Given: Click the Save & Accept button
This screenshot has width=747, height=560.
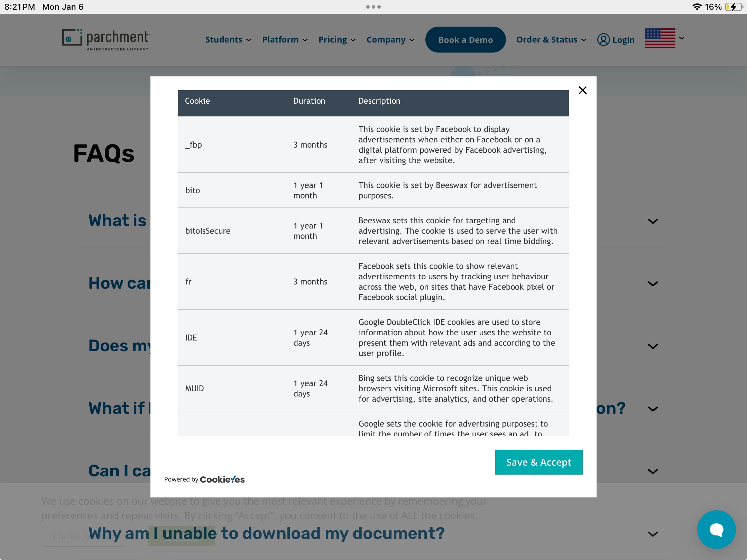Looking at the screenshot, I should (x=539, y=462).
